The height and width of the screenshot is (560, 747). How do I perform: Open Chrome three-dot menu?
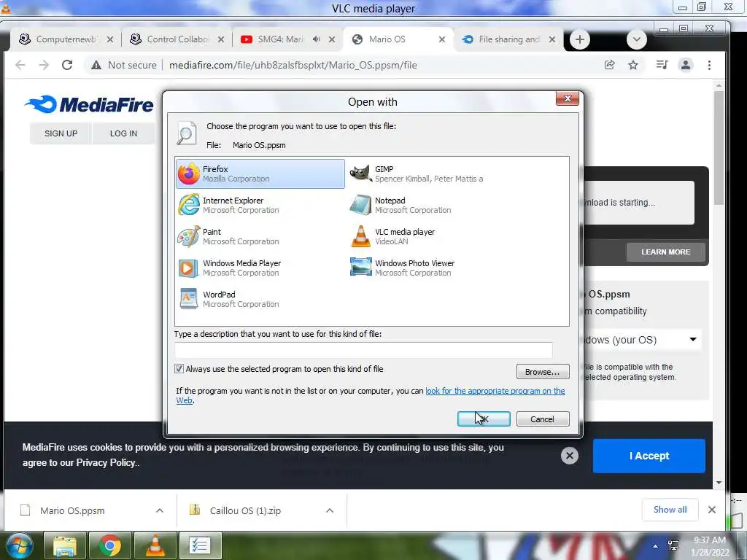[x=709, y=65]
